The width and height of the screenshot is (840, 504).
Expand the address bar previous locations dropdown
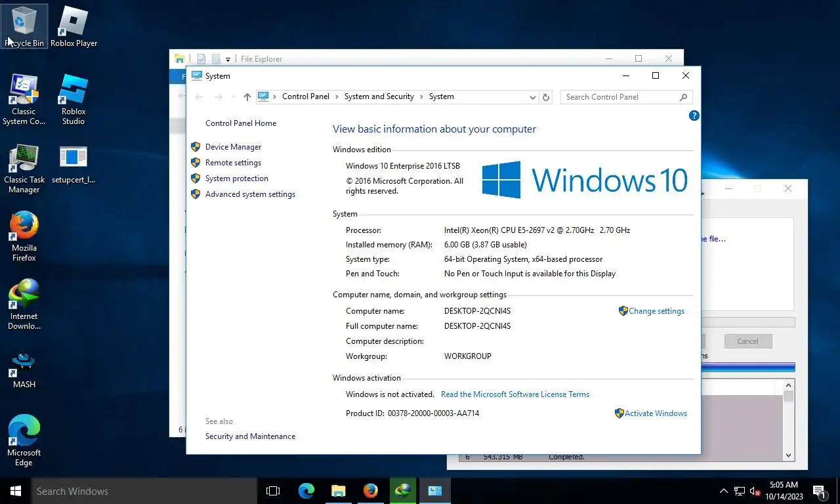533,97
